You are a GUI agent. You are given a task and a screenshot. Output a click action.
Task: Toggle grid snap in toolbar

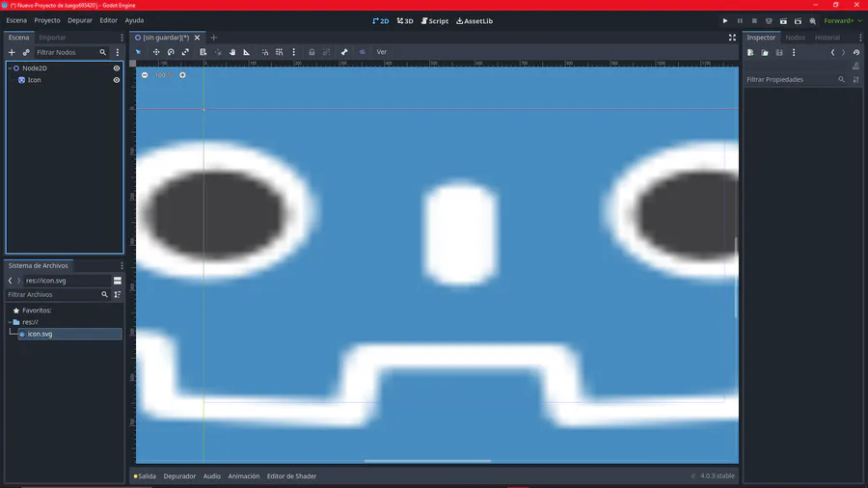tap(280, 52)
